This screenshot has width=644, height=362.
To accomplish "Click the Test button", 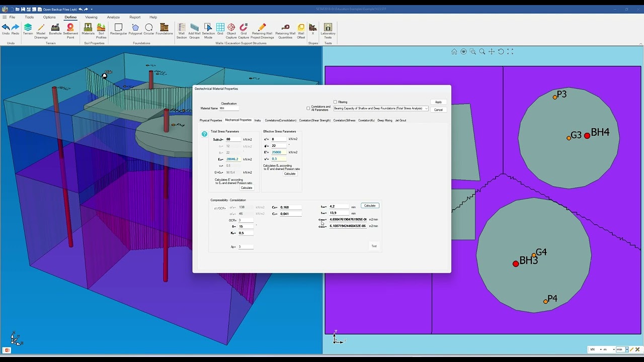I will click(374, 246).
